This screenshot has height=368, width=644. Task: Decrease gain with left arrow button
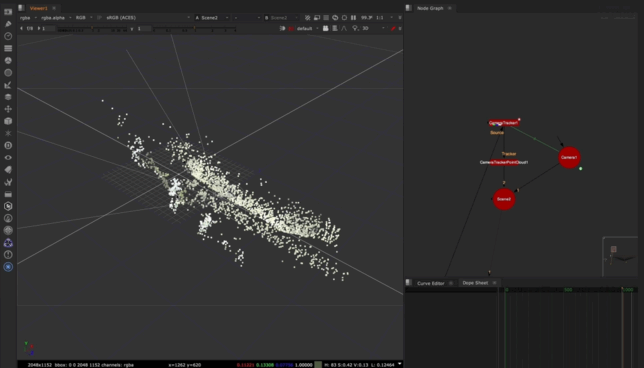[21, 28]
